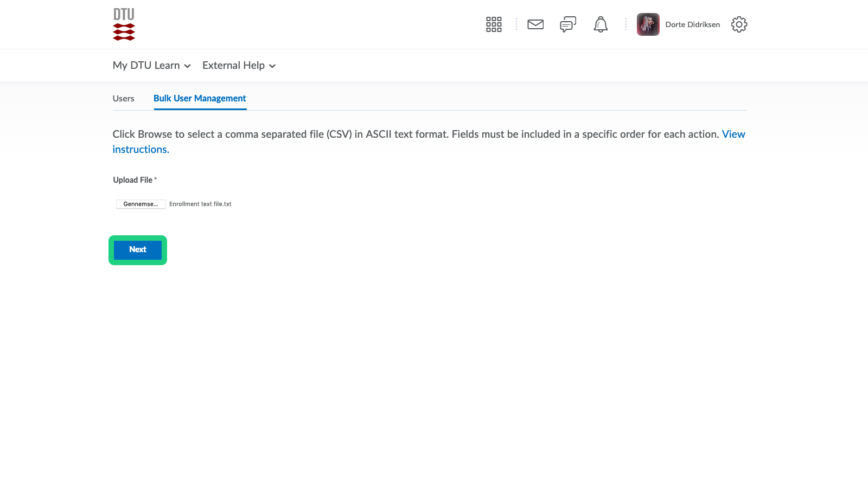This screenshot has height=488, width=868.
Task: Open the subscription alerts chat bubbles icon
Action: [x=568, y=24]
